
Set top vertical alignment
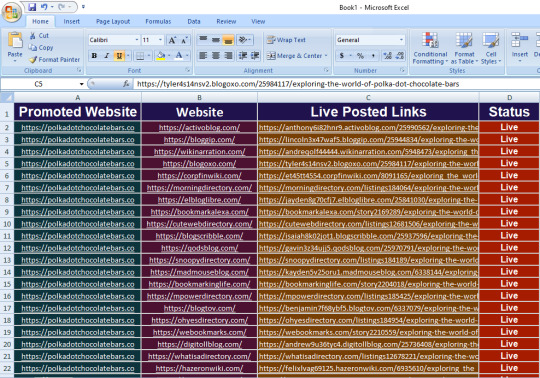(x=203, y=40)
